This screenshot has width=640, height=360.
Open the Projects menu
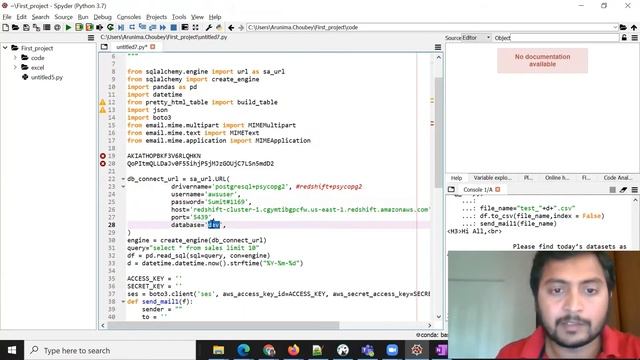click(156, 17)
